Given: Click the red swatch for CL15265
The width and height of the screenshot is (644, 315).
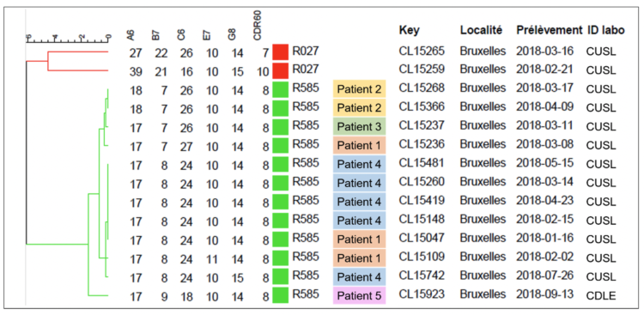Looking at the screenshot, I should (281, 52).
